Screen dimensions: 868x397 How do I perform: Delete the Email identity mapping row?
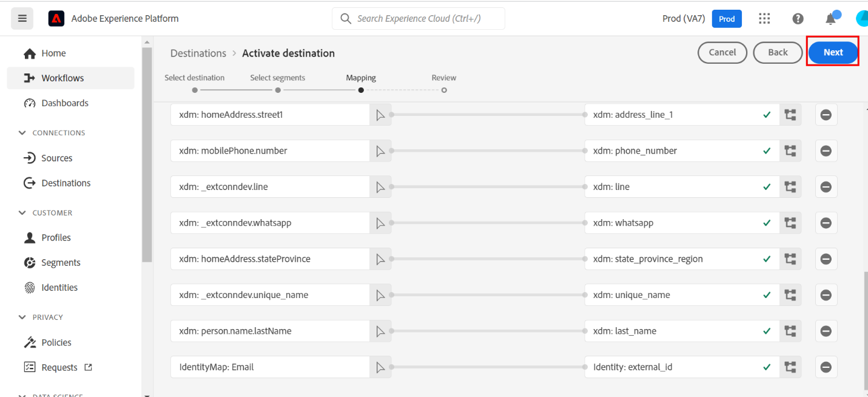pyautogui.click(x=826, y=367)
